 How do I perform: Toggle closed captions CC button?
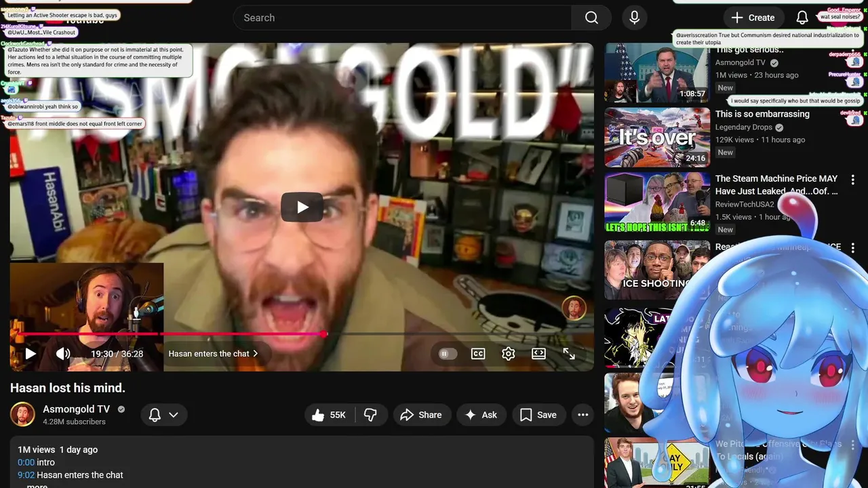tap(478, 354)
